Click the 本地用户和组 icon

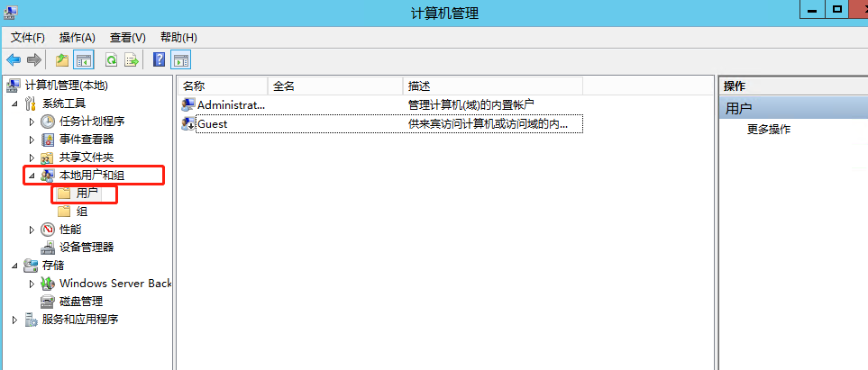[48, 176]
